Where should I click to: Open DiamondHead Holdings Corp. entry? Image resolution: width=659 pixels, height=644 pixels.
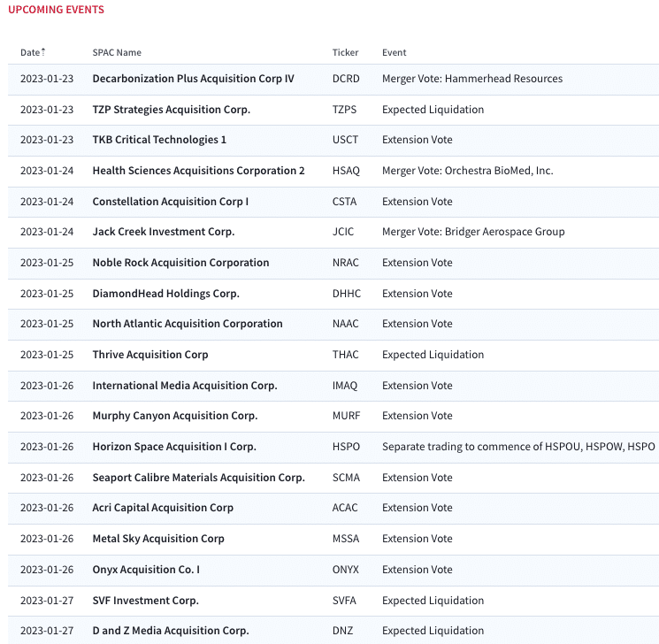[165, 294]
